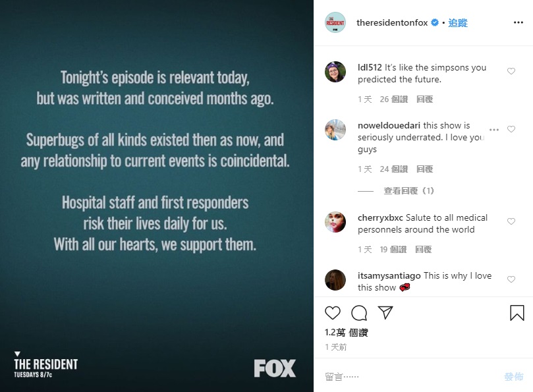Viewport: 533px width, 392px height.
Task: Save post with bookmark icon
Action: tap(517, 312)
